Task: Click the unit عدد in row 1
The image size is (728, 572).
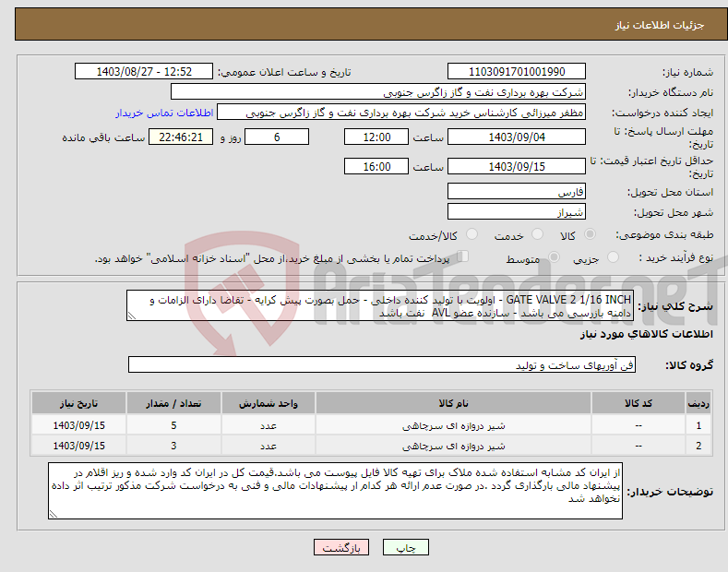Action: click(269, 425)
